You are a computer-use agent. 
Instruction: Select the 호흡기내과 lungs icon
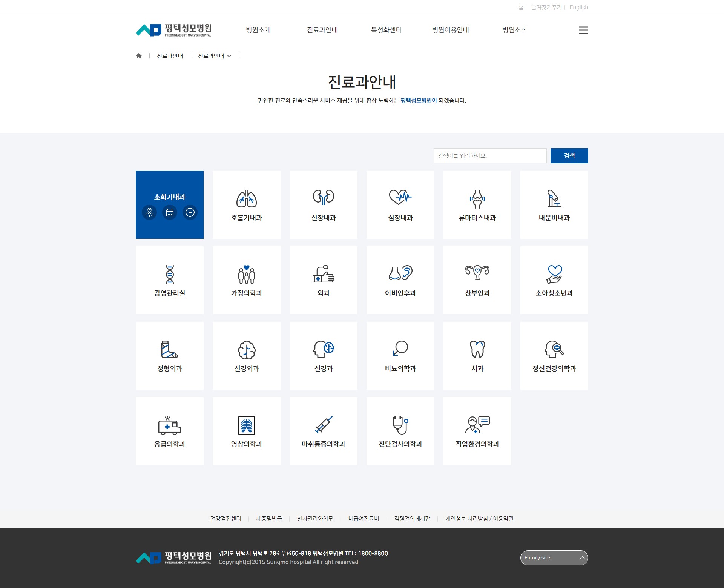tap(247, 198)
